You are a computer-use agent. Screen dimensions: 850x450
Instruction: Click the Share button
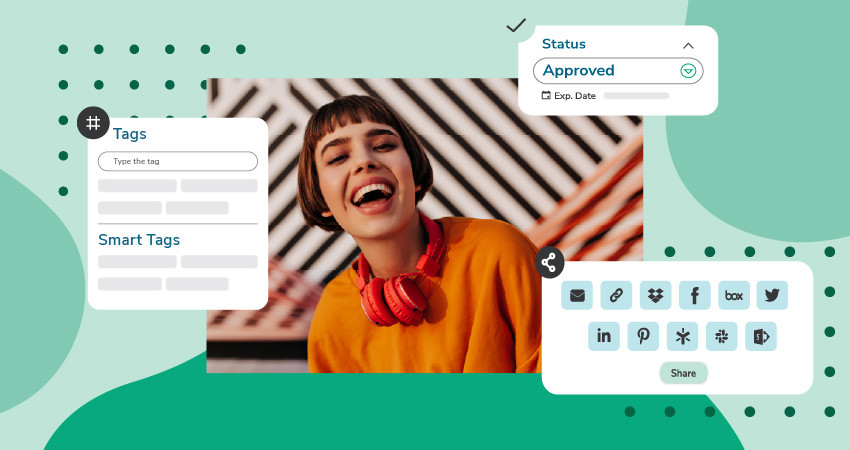[683, 373]
